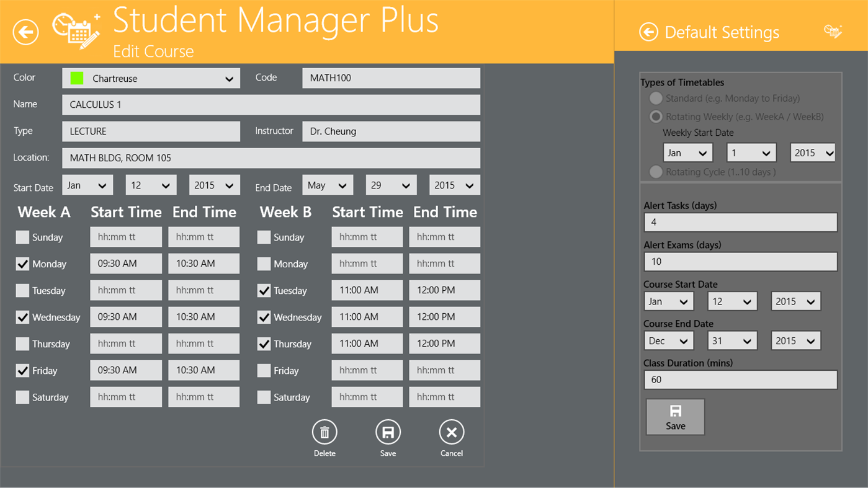Image resolution: width=868 pixels, height=488 pixels.
Task: Click the back arrow in Default Settings panel
Action: pyautogui.click(x=649, y=32)
